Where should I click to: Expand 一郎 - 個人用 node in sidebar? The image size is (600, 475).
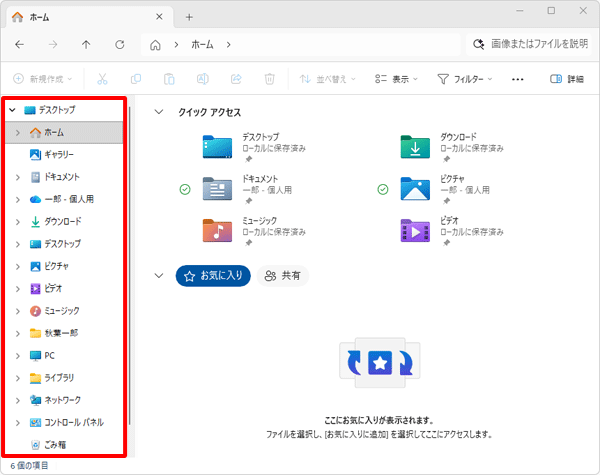[x=18, y=199]
